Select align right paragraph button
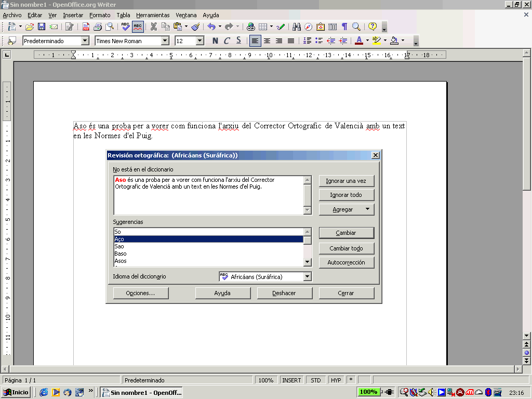Image resolution: width=532 pixels, height=399 pixels. (279, 41)
